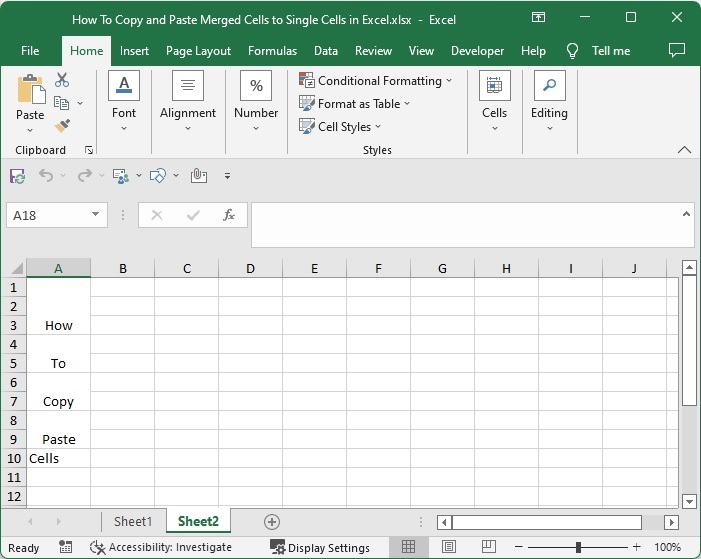Click the zoom slider handle
The image size is (701, 559).
pos(578,547)
